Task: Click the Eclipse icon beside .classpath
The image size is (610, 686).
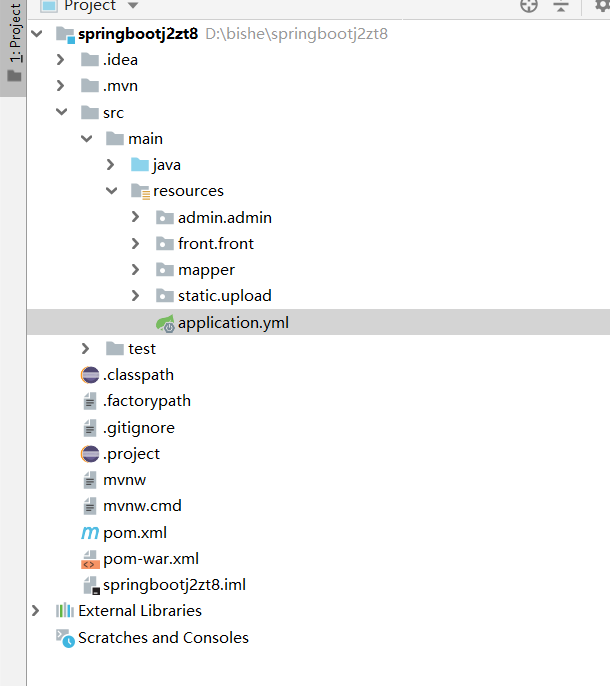Action: (90, 375)
